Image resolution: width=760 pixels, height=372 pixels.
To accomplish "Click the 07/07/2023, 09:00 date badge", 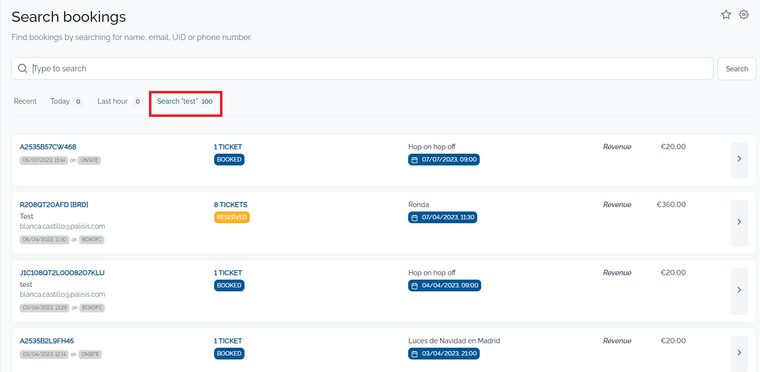I will (444, 160).
